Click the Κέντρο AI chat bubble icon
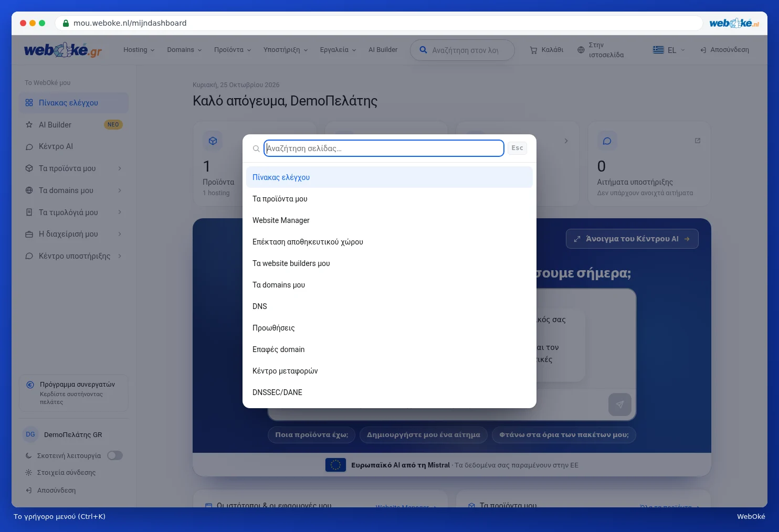This screenshot has height=532, width=779. (29, 147)
